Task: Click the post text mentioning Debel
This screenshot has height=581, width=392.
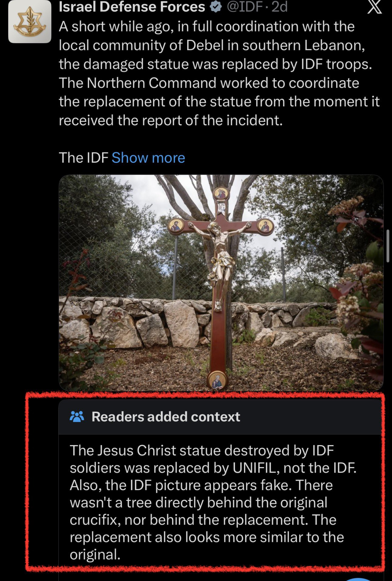Action: tap(219, 73)
